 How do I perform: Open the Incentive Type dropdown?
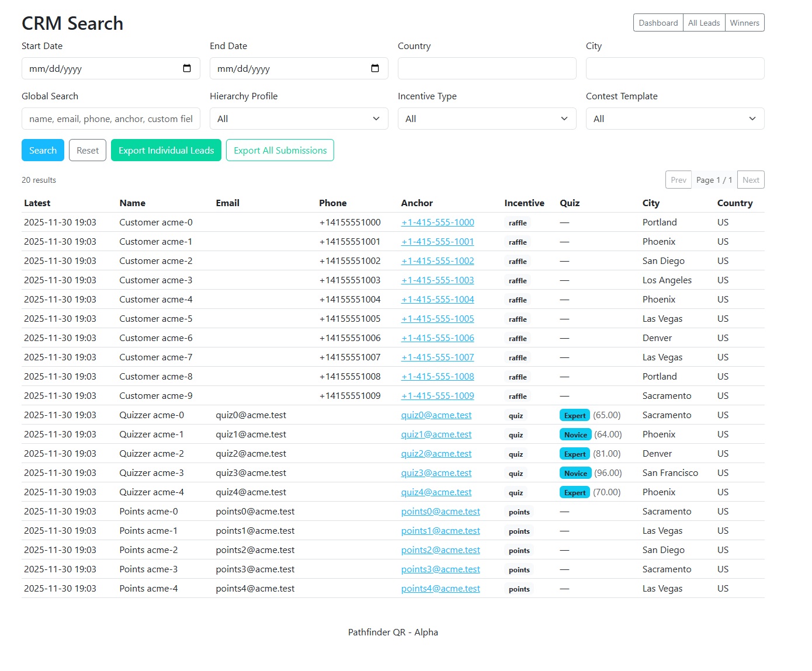click(487, 119)
